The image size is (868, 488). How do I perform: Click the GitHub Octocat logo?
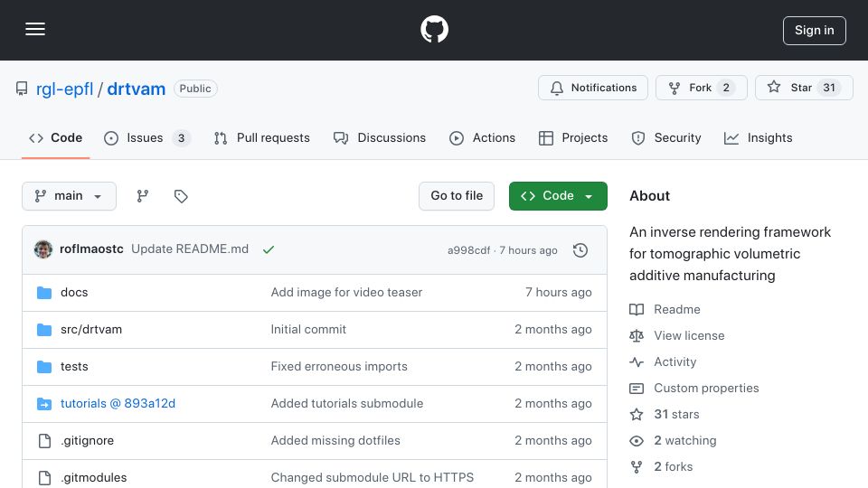tap(434, 29)
